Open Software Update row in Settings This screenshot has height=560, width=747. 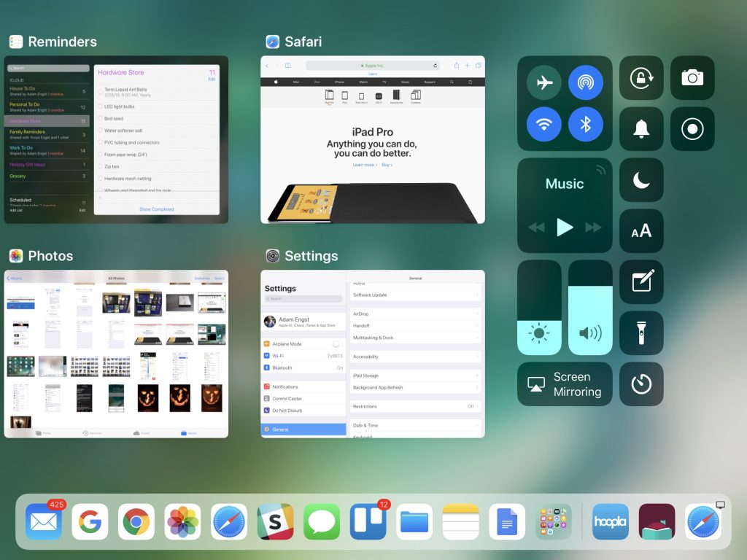coord(415,295)
